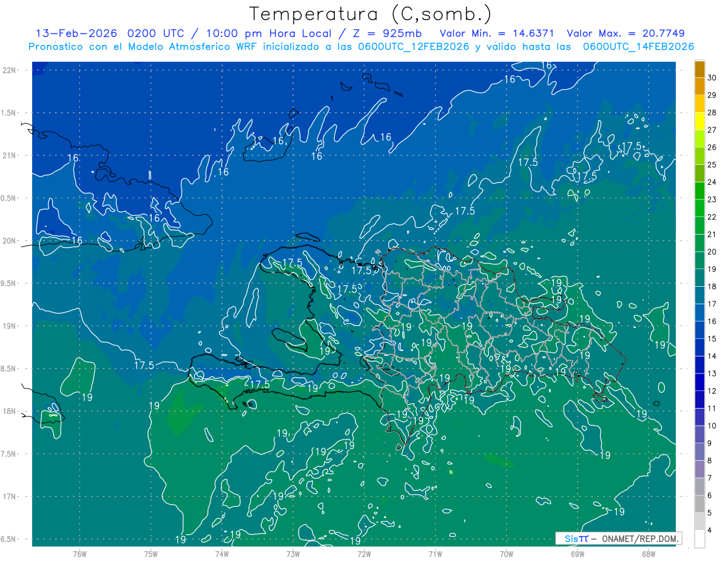Select the "13-Feb-2026" date in header
The image size is (728, 562).
pos(76,33)
